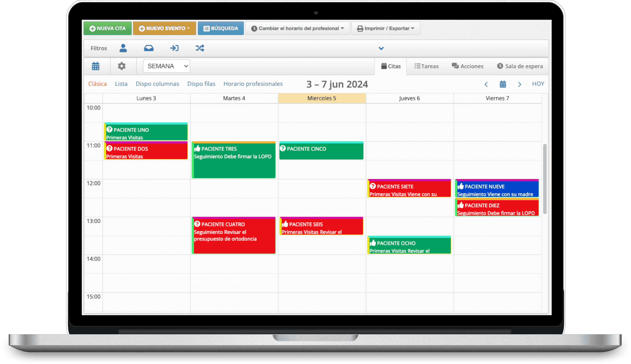The width and height of the screenshot is (631, 364).
Task: Click thumbs-up status icon on PACIENTE DIEZ
Action: point(461,205)
